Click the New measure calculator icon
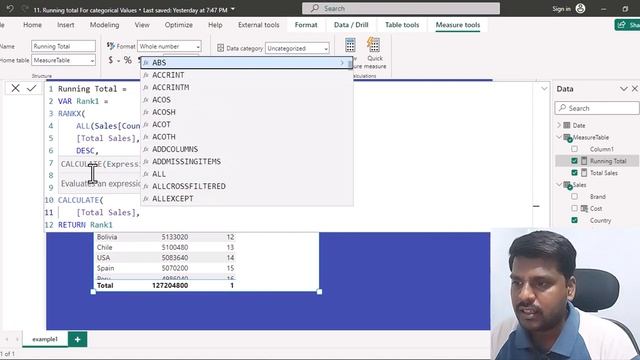 [350, 45]
